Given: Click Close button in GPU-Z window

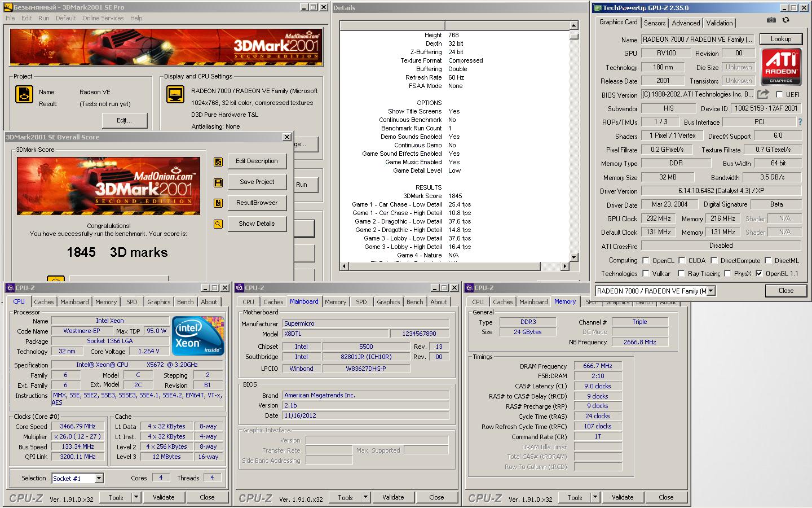Looking at the screenshot, I should (786, 291).
